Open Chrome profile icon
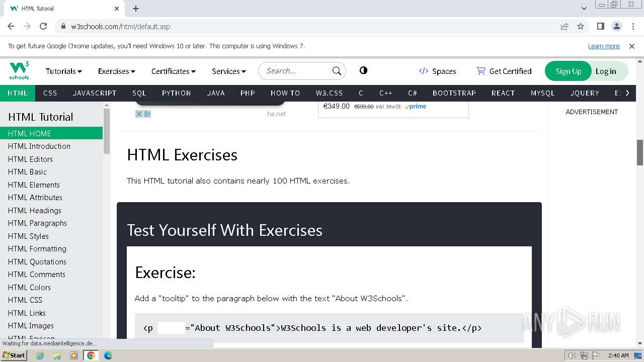This screenshot has height=362, width=644. click(616, 26)
